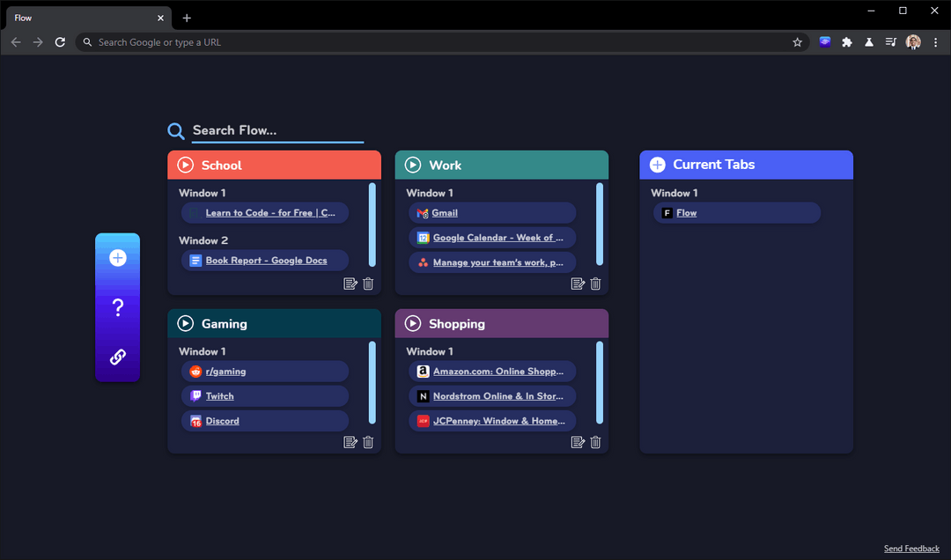The height and width of the screenshot is (560, 951).
Task: Open Book Report - Google Docs link
Action: [x=266, y=261]
